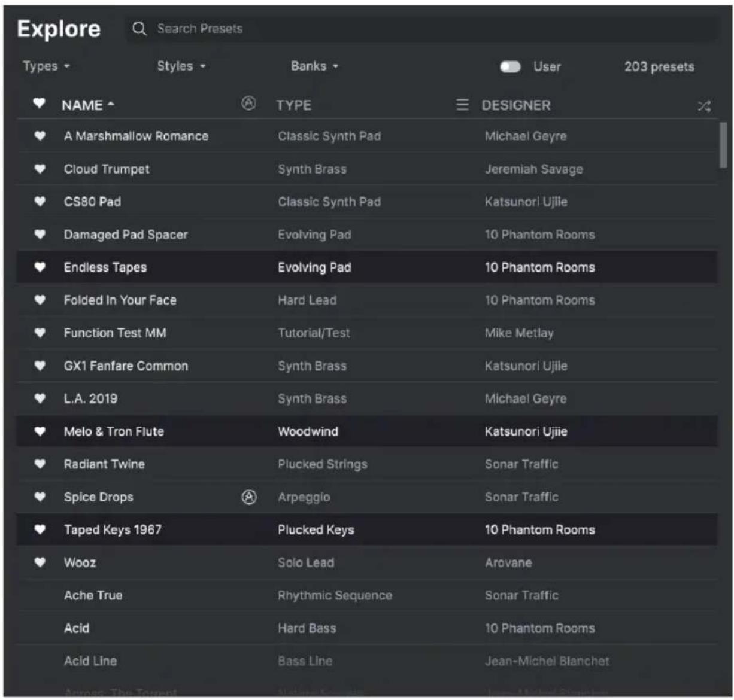Screen dimensions: 734x700
Task: Click the Tutorial/Test type cell
Action: point(314,333)
